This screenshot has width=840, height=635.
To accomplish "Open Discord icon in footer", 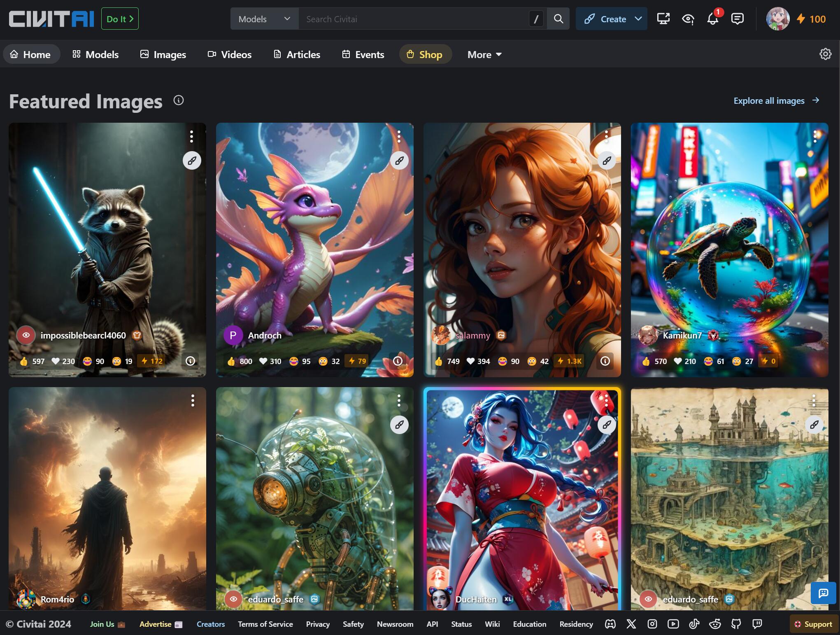I will (x=610, y=624).
